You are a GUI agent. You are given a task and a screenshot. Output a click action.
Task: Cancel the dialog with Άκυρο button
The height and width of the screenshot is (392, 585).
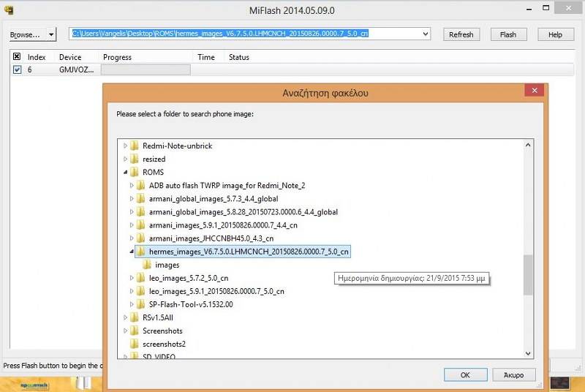coord(513,374)
